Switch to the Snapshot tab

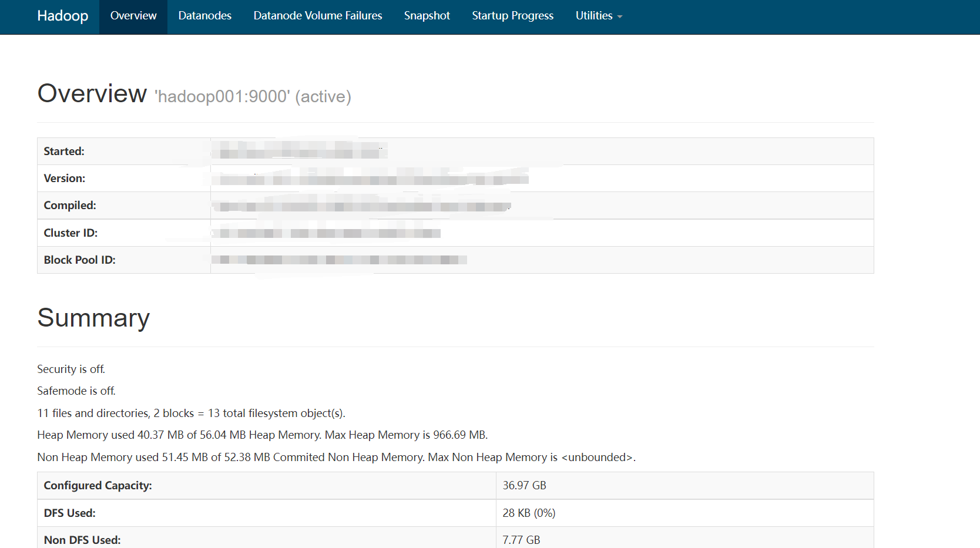[427, 16]
